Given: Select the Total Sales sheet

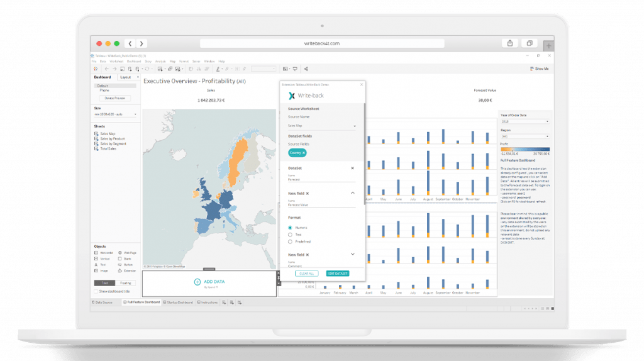Looking at the screenshot, I should [x=108, y=148].
